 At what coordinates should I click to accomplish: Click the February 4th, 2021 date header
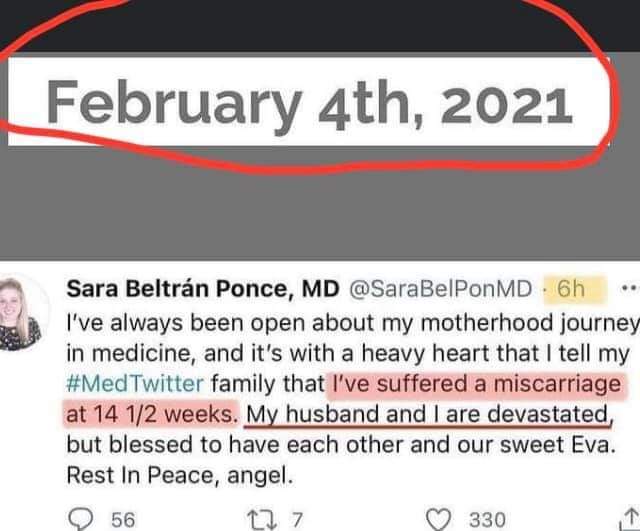click(x=308, y=104)
